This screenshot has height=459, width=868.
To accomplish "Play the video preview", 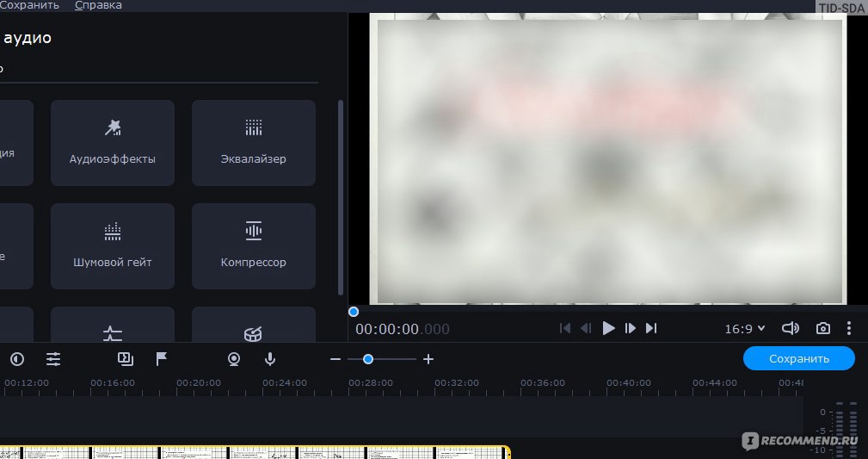I will (608, 328).
